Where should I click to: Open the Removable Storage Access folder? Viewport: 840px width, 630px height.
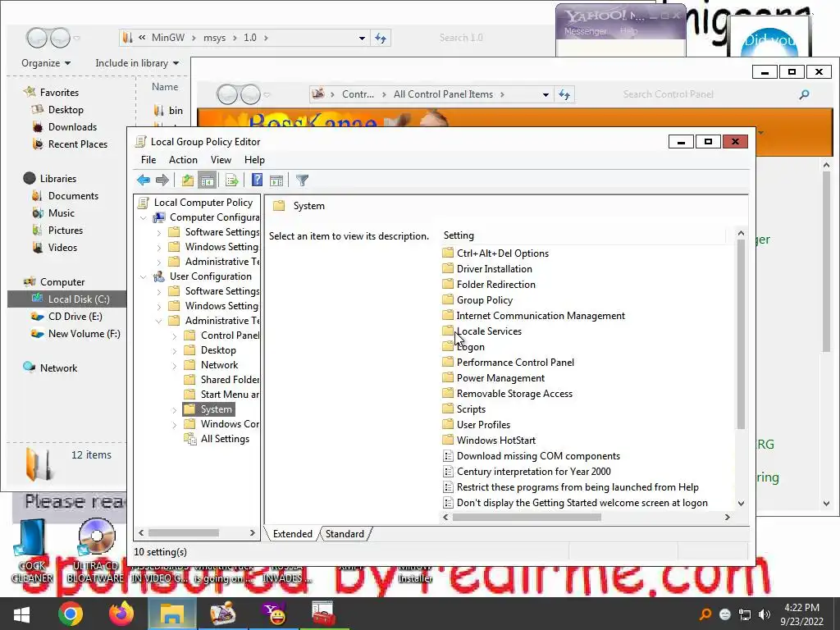pos(514,393)
